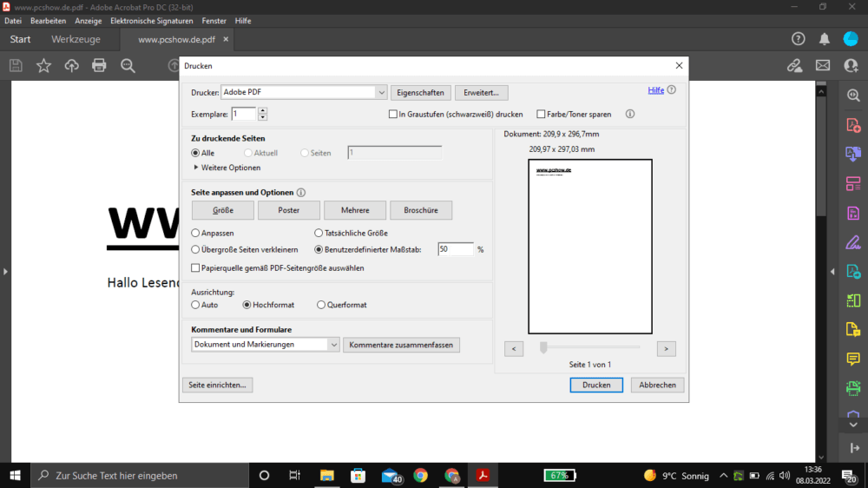
Task: Select the Fill and Sign pen icon
Action: point(853,242)
